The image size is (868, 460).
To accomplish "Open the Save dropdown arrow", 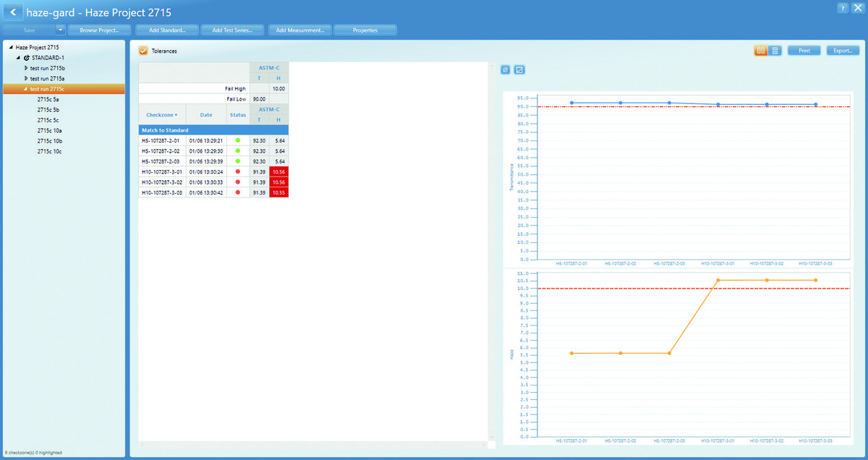I will click(x=60, y=30).
